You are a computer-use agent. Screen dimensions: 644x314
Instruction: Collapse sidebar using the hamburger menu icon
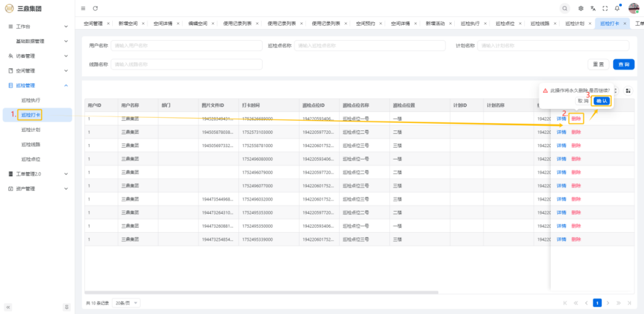pyautogui.click(x=83, y=8)
